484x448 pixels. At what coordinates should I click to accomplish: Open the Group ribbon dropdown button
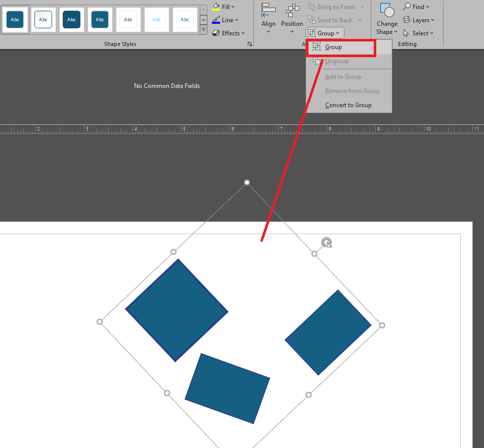tap(324, 33)
